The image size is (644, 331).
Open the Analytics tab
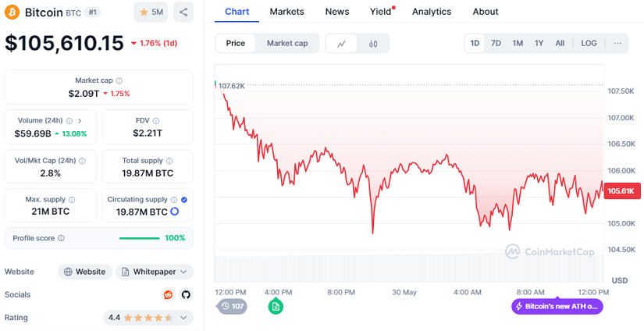click(x=432, y=12)
